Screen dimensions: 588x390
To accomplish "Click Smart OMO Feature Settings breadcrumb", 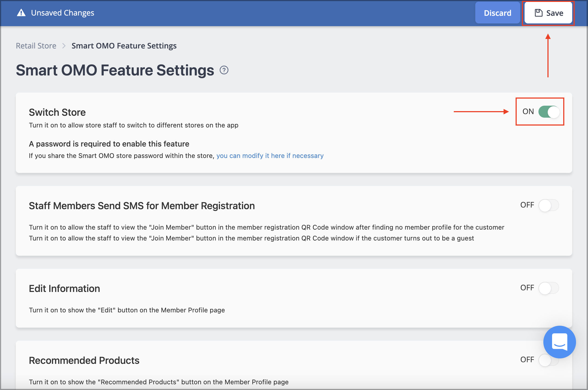I will click(x=124, y=46).
